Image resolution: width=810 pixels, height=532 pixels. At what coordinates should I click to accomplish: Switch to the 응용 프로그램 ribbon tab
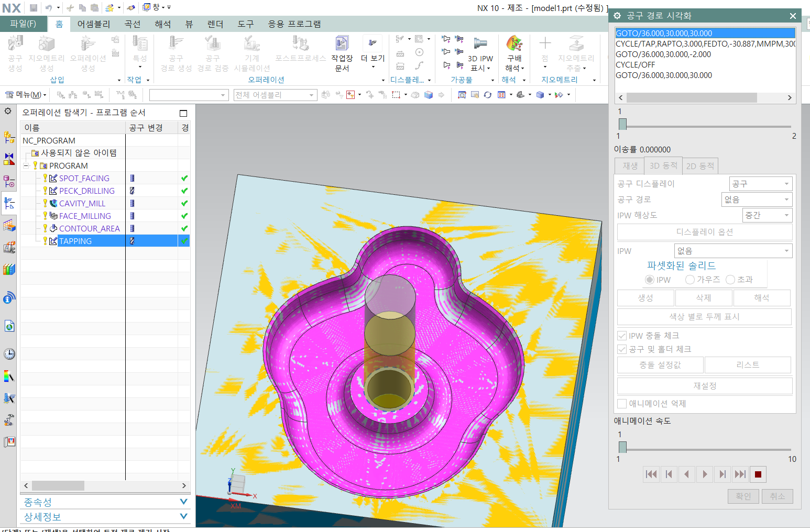tap(294, 24)
